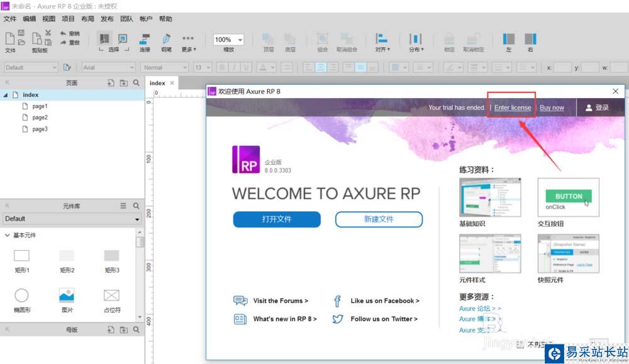Click the Enter license link
629x364 pixels.
513,108
